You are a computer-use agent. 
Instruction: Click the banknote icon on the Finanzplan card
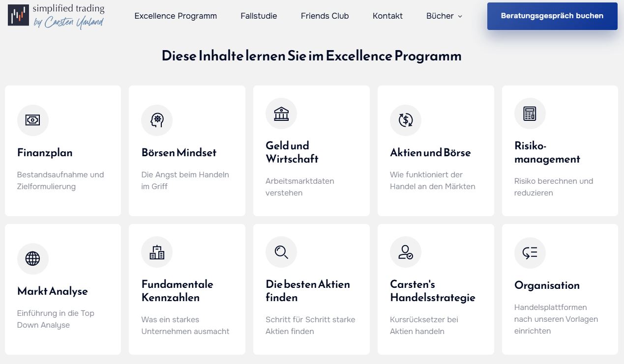(x=33, y=120)
